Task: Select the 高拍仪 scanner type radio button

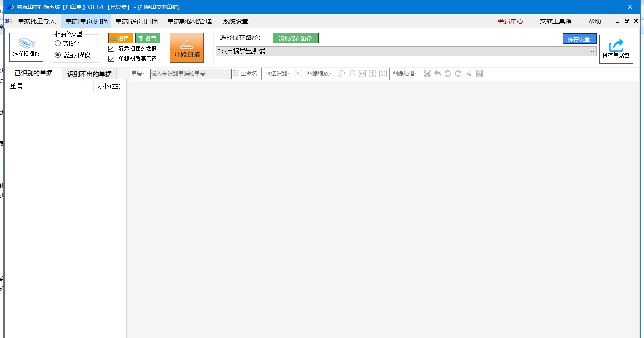Action: coord(58,43)
